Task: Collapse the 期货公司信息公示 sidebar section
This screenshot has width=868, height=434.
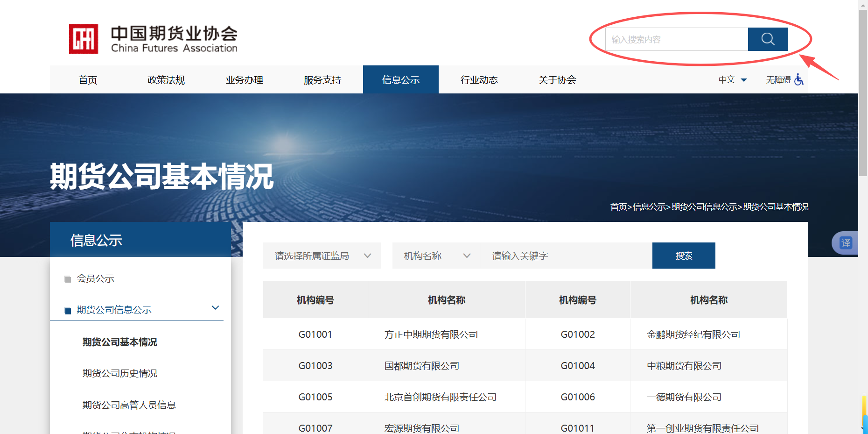Action: tap(215, 308)
